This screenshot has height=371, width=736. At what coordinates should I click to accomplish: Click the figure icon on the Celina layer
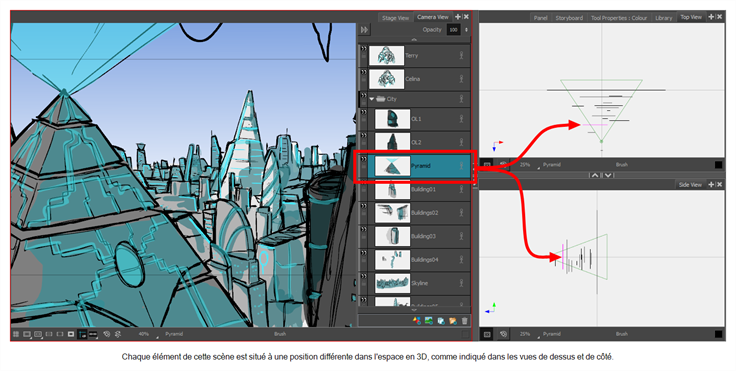(x=461, y=79)
